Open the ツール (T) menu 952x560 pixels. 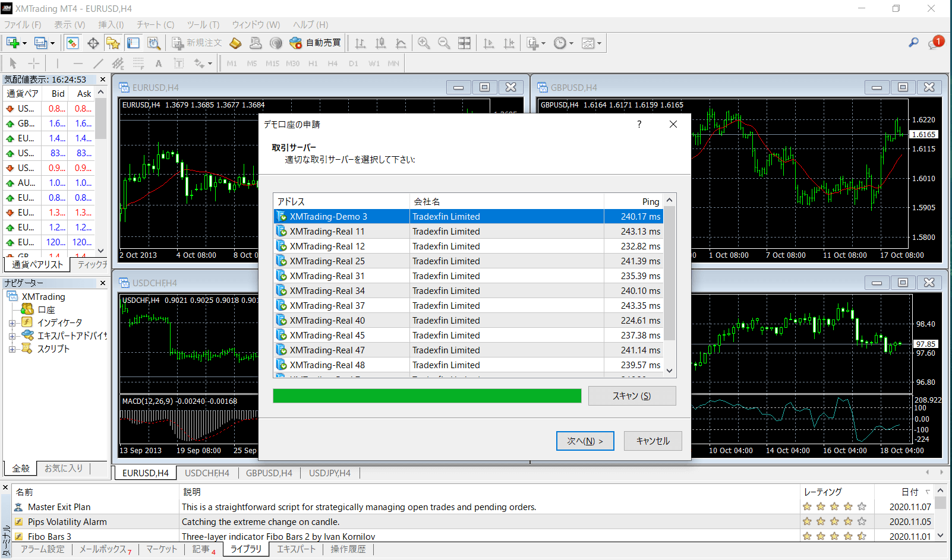[x=203, y=24]
